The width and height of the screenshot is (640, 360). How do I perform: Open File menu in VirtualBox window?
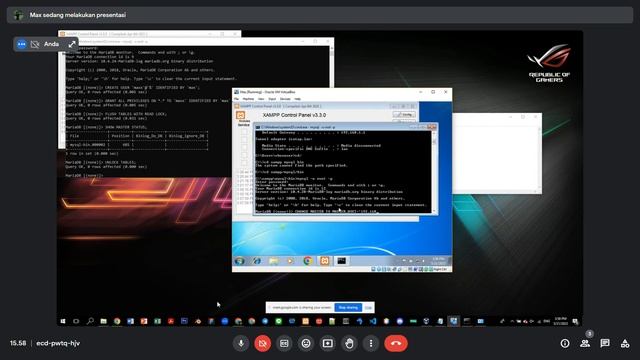pos(236,99)
